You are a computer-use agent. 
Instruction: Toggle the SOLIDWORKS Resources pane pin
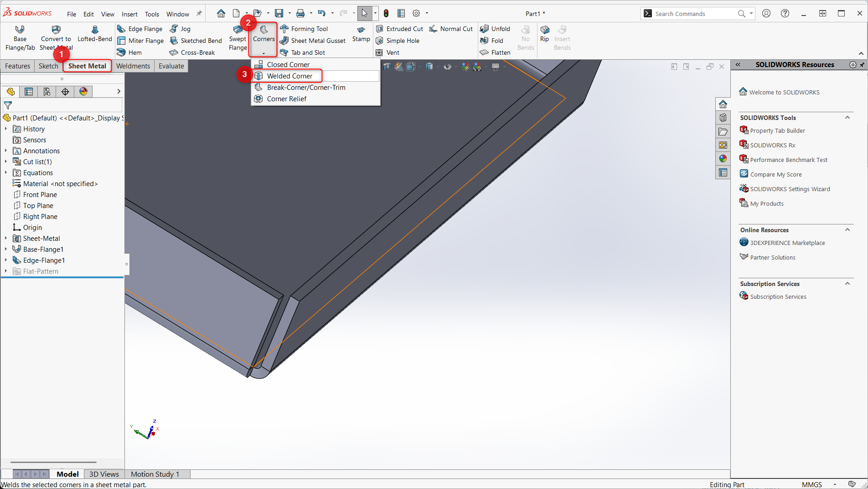click(862, 65)
